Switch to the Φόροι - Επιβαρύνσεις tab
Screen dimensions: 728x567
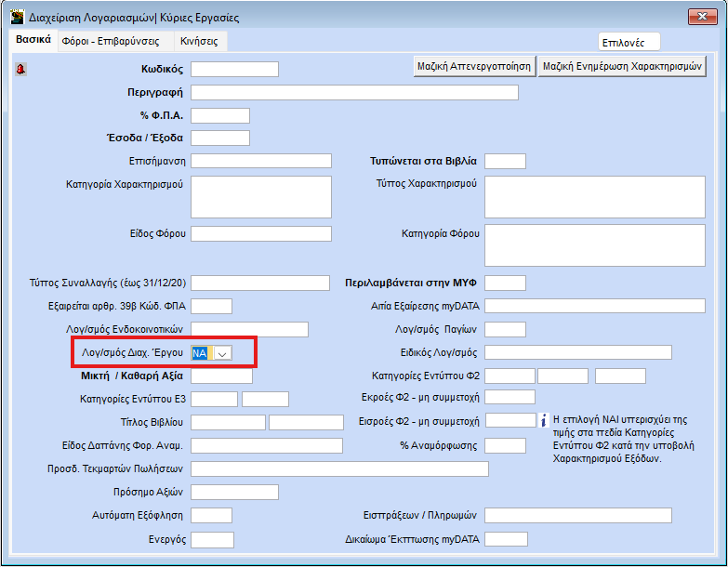pos(110,41)
